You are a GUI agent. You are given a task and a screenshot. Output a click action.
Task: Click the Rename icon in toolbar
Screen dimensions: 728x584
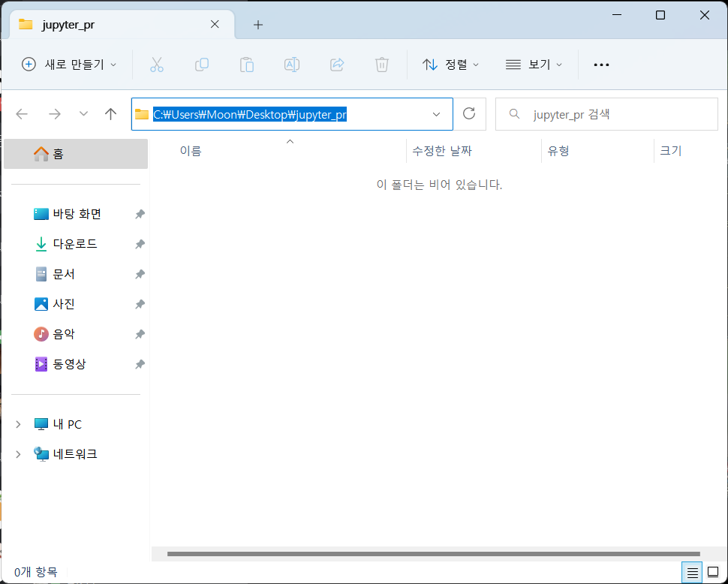(292, 65)
